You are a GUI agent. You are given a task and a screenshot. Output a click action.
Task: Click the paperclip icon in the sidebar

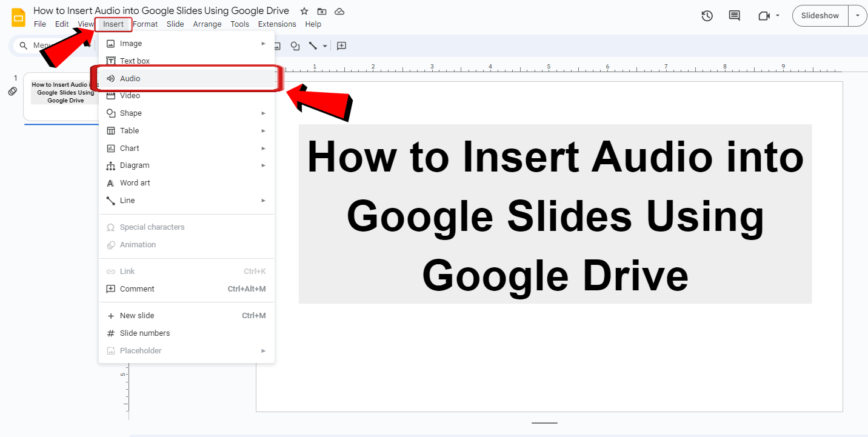coord(13,91)
